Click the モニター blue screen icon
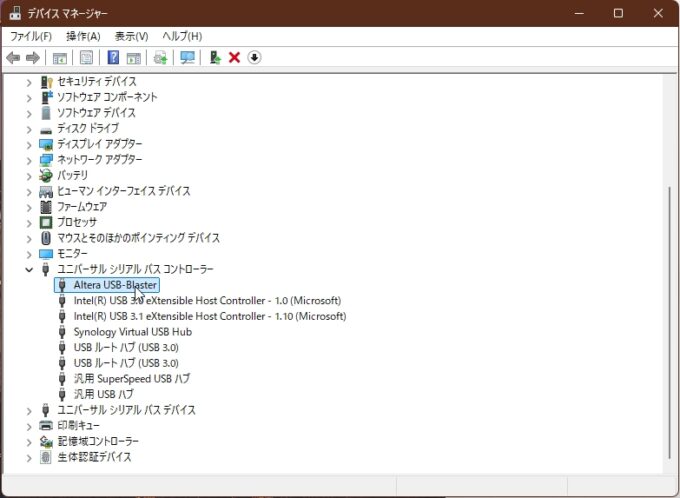This screenshot has width=680, height=498. 46,254
